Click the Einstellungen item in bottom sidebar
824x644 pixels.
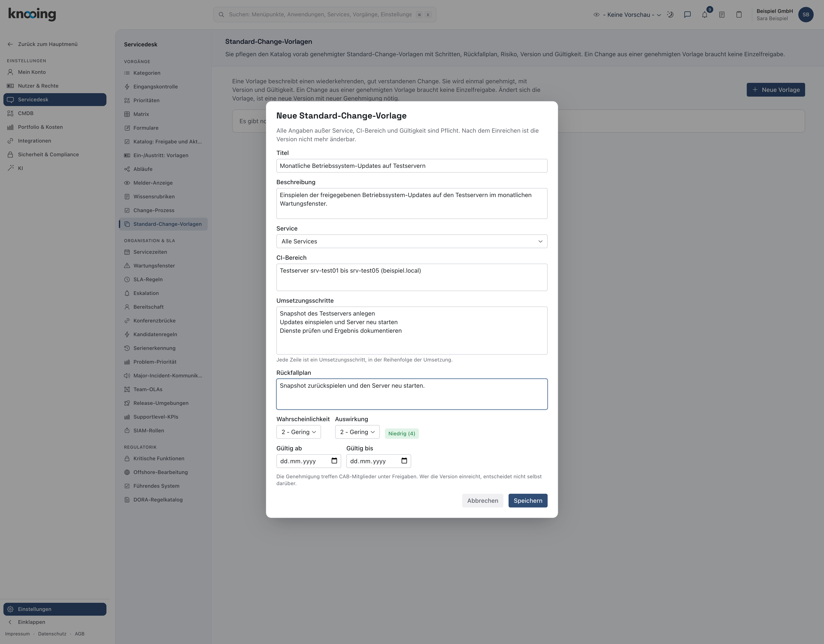[x=55, y=609]
